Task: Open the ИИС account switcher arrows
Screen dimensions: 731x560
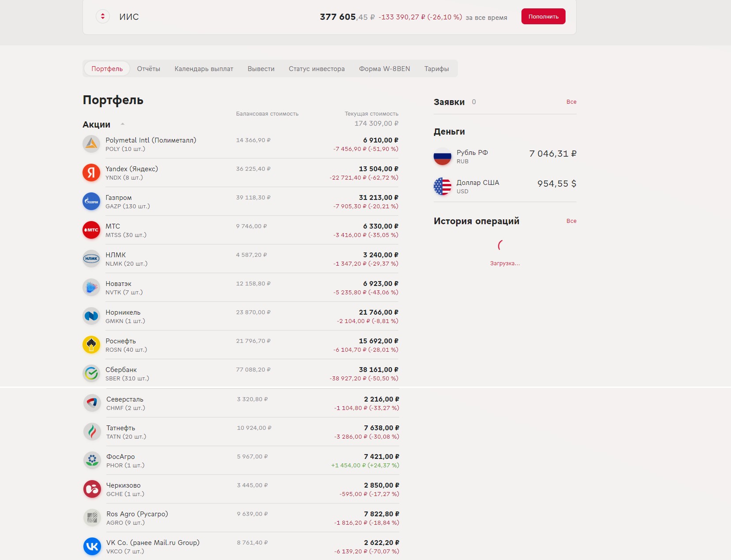Action: tap(103, 17)
